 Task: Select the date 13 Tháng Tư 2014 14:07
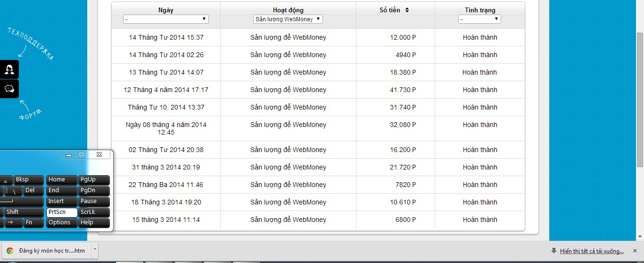point(166,72)
